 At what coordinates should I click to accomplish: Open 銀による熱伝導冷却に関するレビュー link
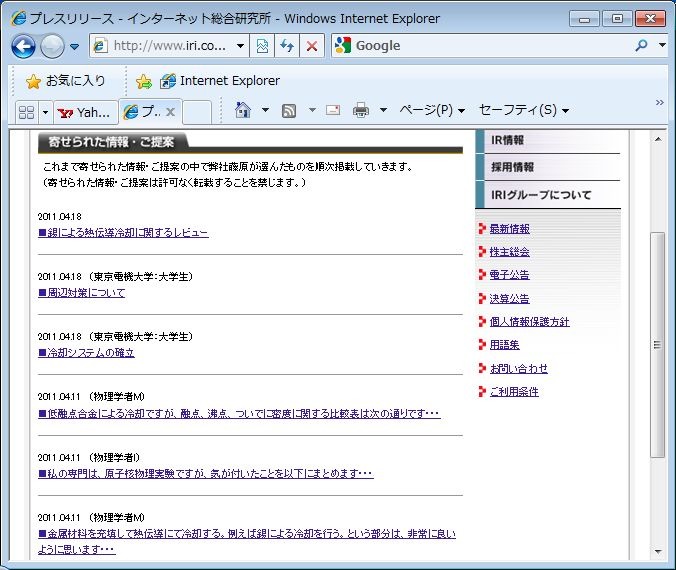tap(123, 233)
